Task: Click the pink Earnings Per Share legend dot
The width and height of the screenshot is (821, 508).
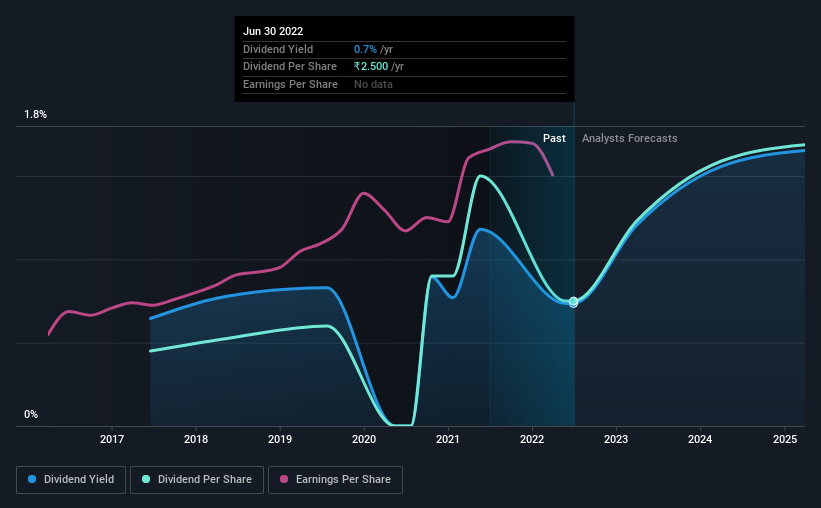Action: pos(284,479)
